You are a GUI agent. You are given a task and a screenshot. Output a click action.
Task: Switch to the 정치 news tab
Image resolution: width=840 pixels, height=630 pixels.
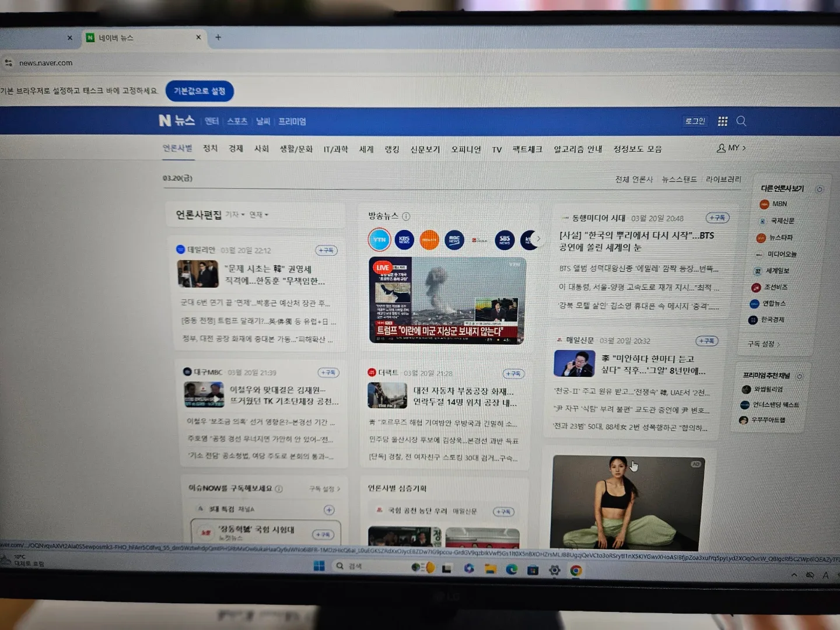coord(210,149)
